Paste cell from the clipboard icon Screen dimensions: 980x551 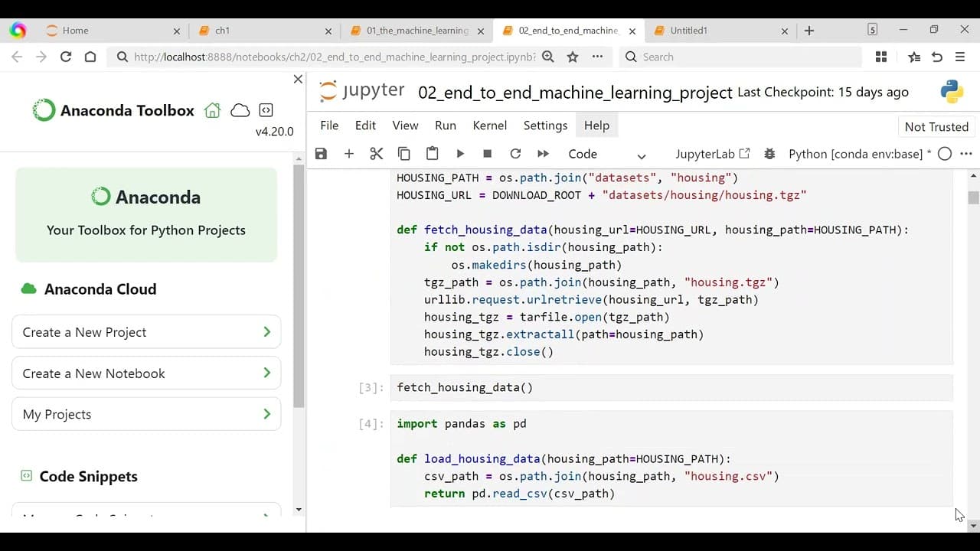coord(432,154)
